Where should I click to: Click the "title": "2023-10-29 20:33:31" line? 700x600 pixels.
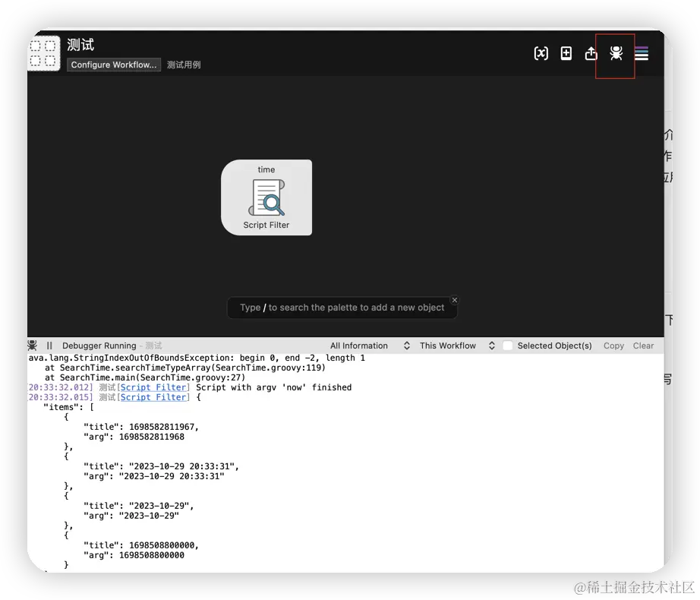161,466
